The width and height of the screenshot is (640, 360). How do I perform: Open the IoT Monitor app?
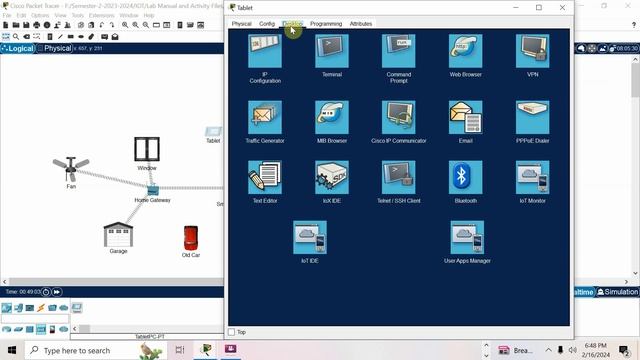coord(532,177)
